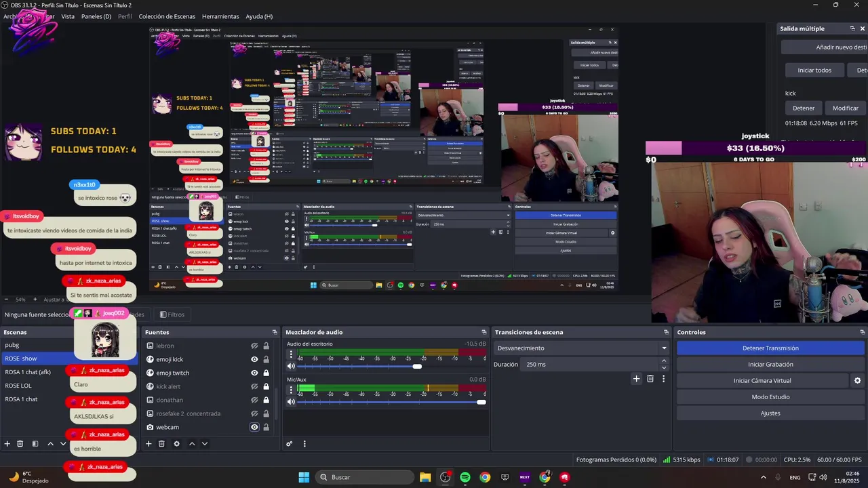This screenshot has width=868, height=488.
Task: Open scene filters icon in Escenas toolbar
Action: coord(35,444)
